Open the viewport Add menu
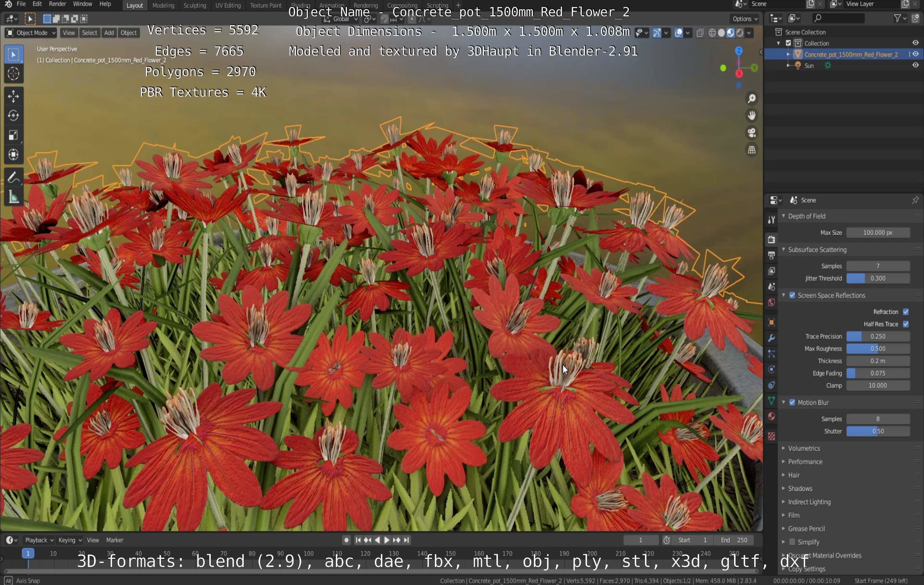The height and width of the screenshot is (585, 924). (109, 33)
